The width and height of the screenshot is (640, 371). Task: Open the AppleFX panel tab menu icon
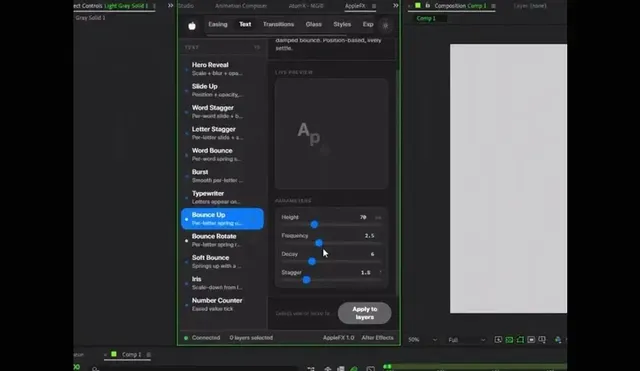(x=374, y=6)
